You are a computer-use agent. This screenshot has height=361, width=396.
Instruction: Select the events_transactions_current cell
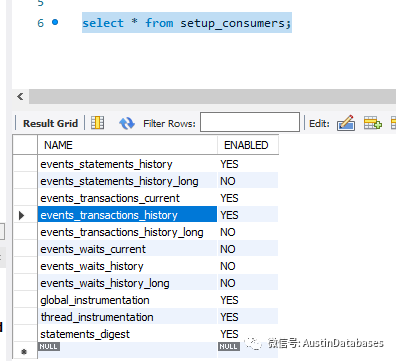point(127,198)
